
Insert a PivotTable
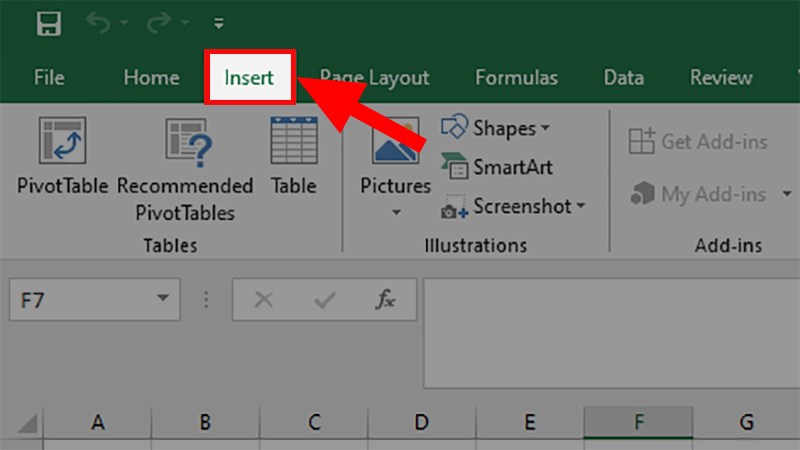(63, 157)
